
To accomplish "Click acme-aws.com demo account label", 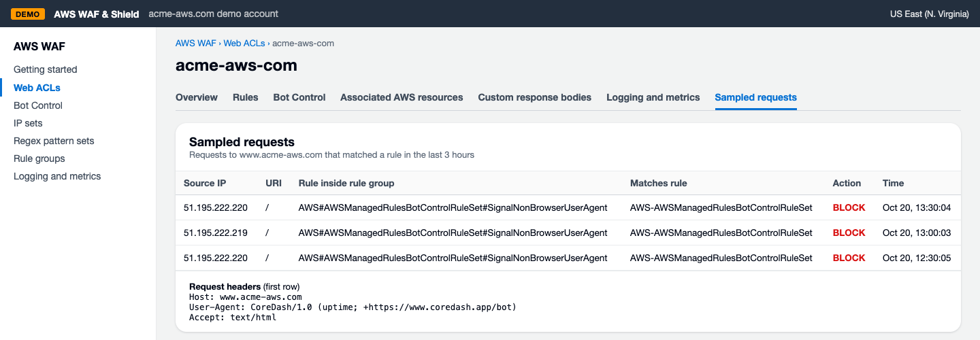I will (x=213, y=14).
